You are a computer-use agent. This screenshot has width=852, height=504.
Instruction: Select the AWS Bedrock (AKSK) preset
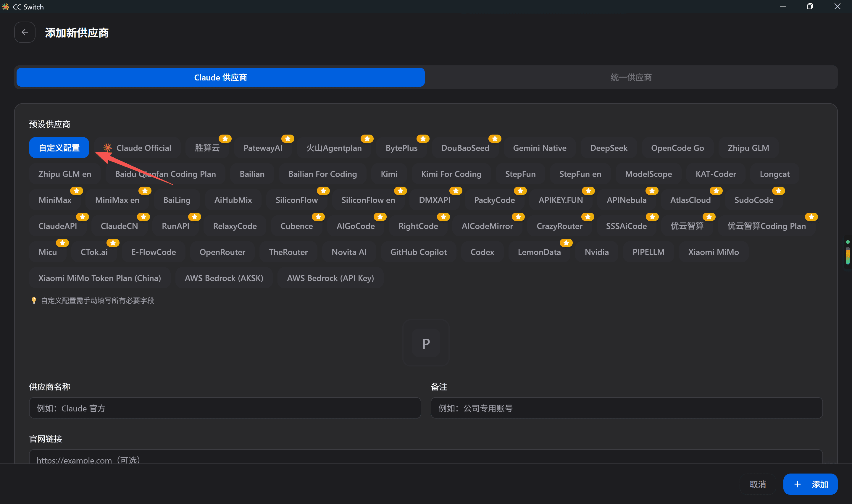[224, 278]
